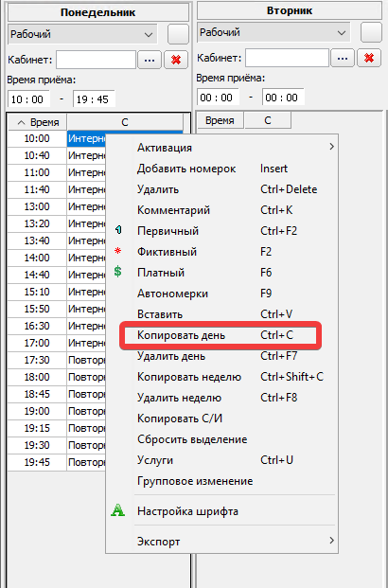Select Удалить in the context menu

pos(222,189)
